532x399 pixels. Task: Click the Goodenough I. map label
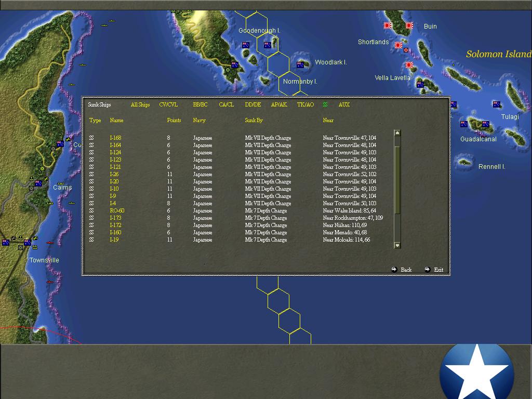[259, 31]
